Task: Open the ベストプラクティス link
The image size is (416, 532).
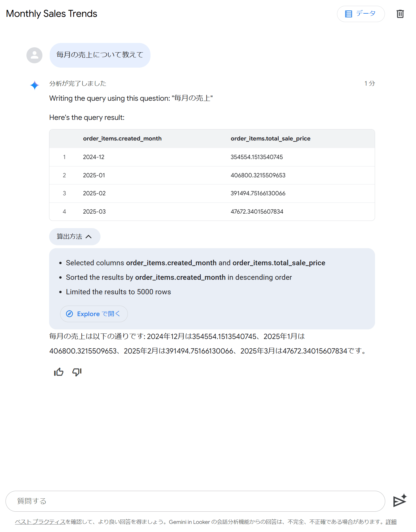Action: pyautogui.click(x=40, y=522)
